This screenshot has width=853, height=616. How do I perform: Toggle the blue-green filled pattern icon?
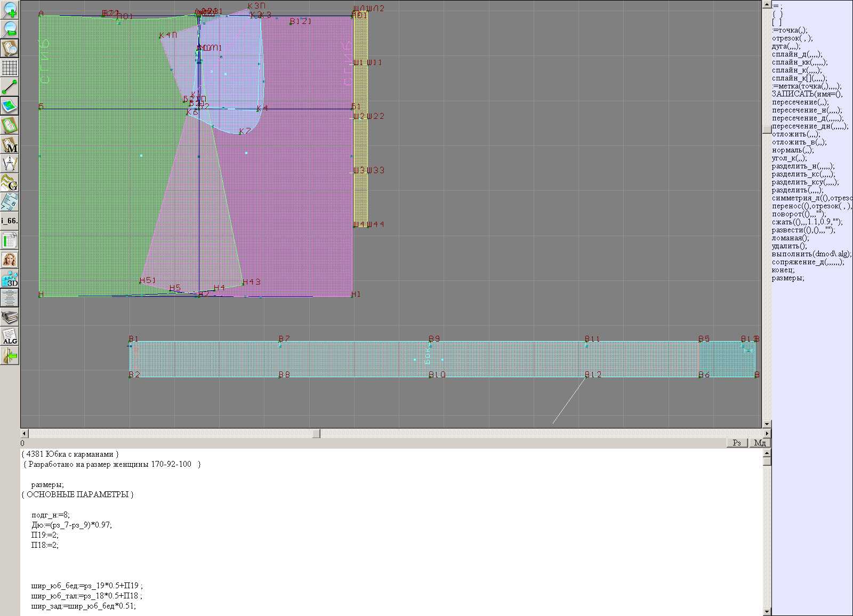pos(10,106)
